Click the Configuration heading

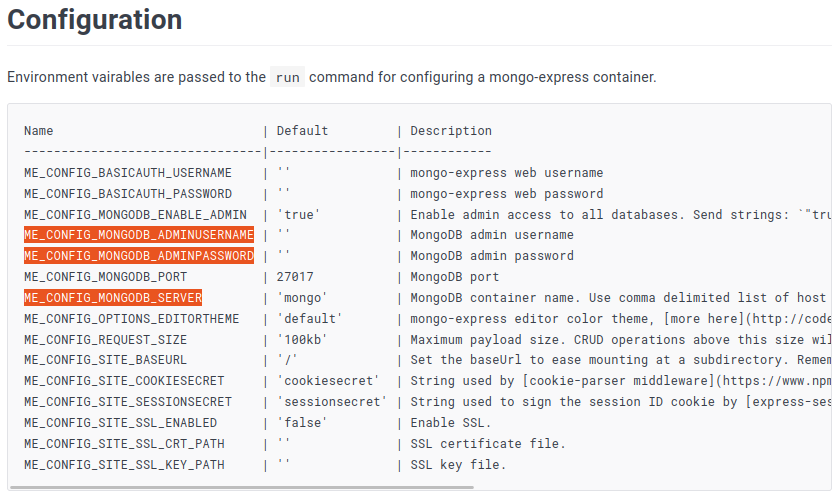point(95,20)
